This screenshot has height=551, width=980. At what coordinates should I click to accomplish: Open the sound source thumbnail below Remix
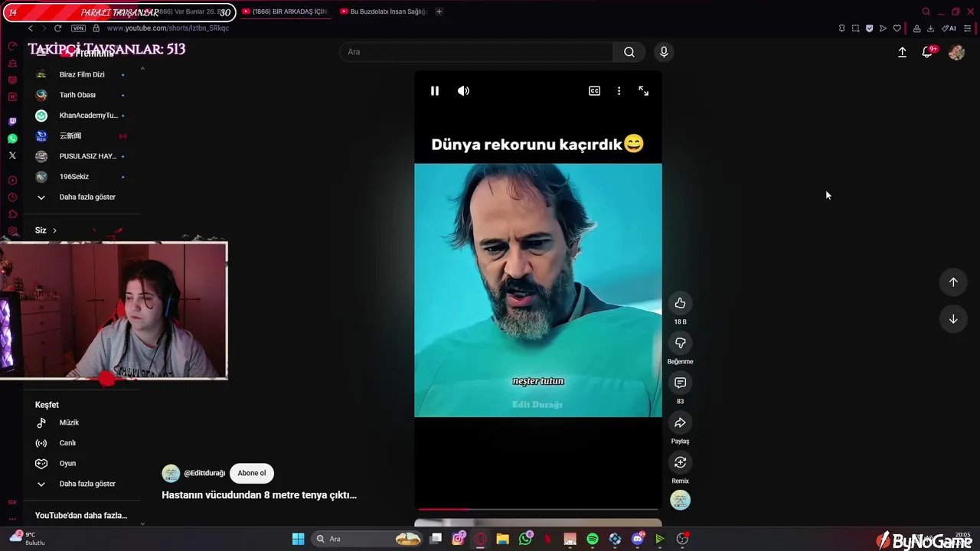pyautogui.click(x=680, y=500)
